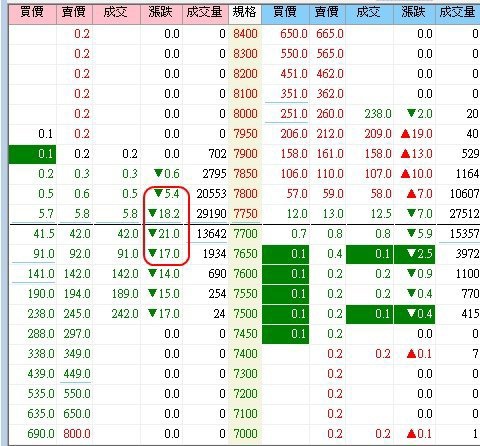Click call volume 13642

point(211,234)
